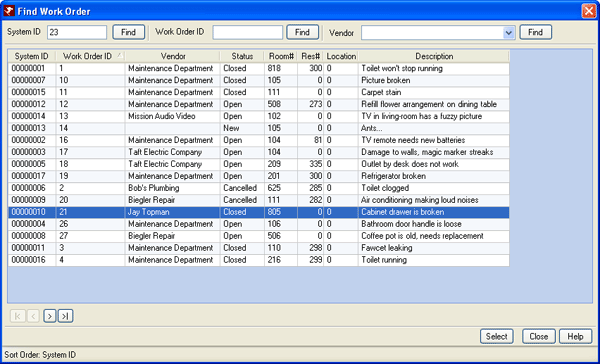Click Find next to Work Order ID field
600x364 pixels.
click(x=302, y=32)
